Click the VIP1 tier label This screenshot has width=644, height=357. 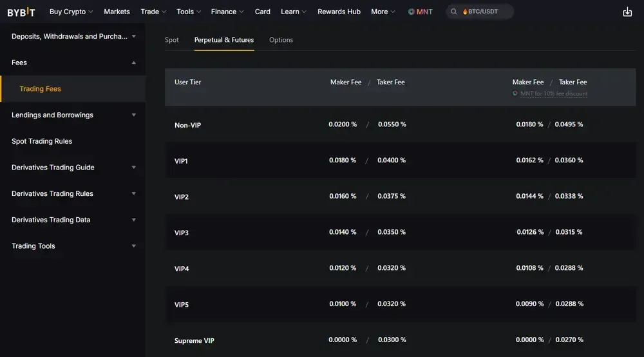[x=181, y=161]
